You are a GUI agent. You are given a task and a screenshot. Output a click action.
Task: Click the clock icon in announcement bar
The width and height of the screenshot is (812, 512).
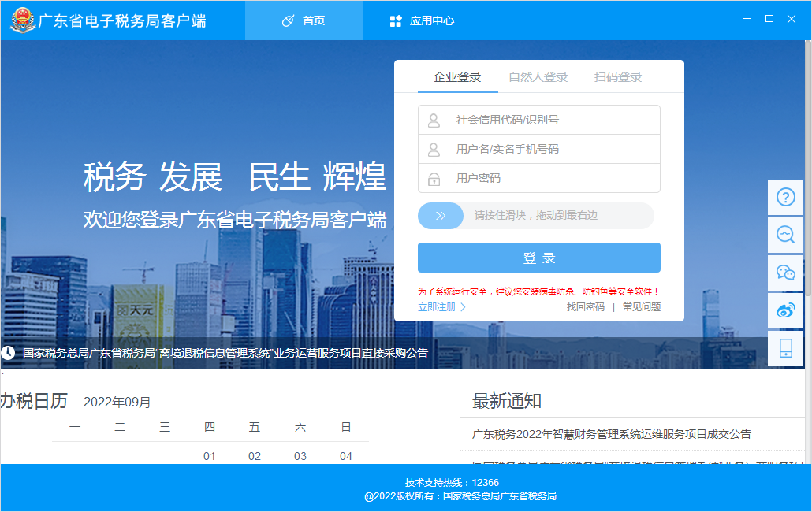click(8, 353)
